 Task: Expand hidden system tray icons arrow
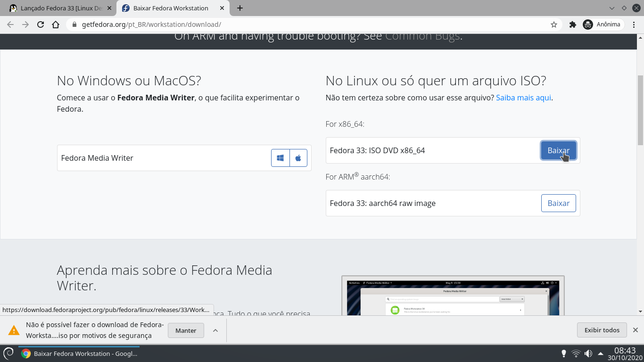601,354
